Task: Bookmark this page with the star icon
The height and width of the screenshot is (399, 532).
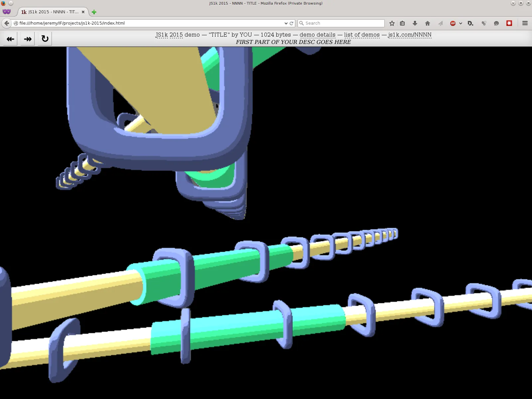Action: 392,23
